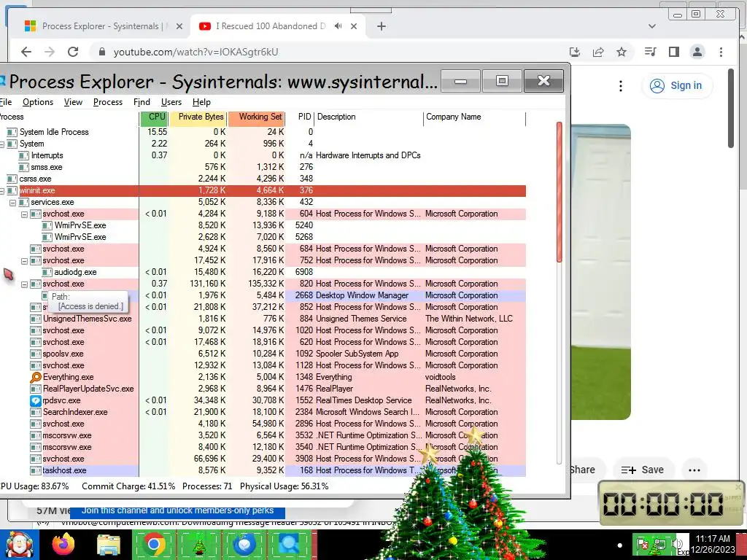The width and height of the screenshot is (747, 560).
Task: Collapse svchost.exe PID 820 node
Action: pyautogui.click(x=24, y=284)
